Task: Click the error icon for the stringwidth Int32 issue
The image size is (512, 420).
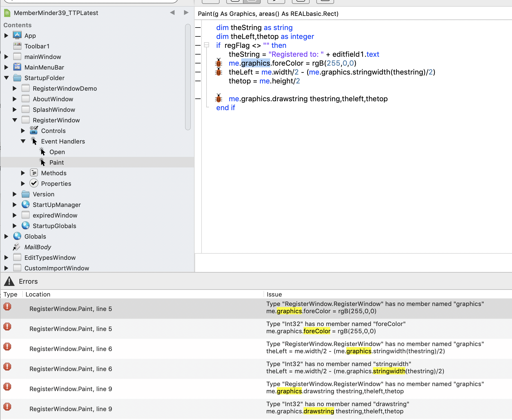Action: point(7,367)
